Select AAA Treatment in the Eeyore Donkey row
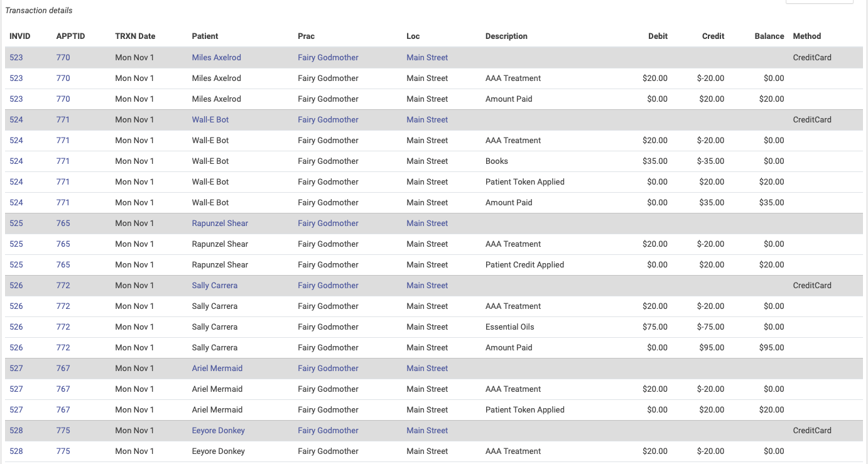Image resolution: width=868 pixels, height=464 pixels. [513, 451]
